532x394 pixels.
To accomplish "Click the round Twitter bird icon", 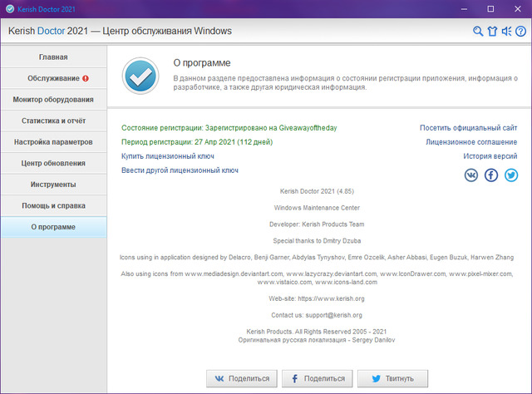I will coord(510,175).
